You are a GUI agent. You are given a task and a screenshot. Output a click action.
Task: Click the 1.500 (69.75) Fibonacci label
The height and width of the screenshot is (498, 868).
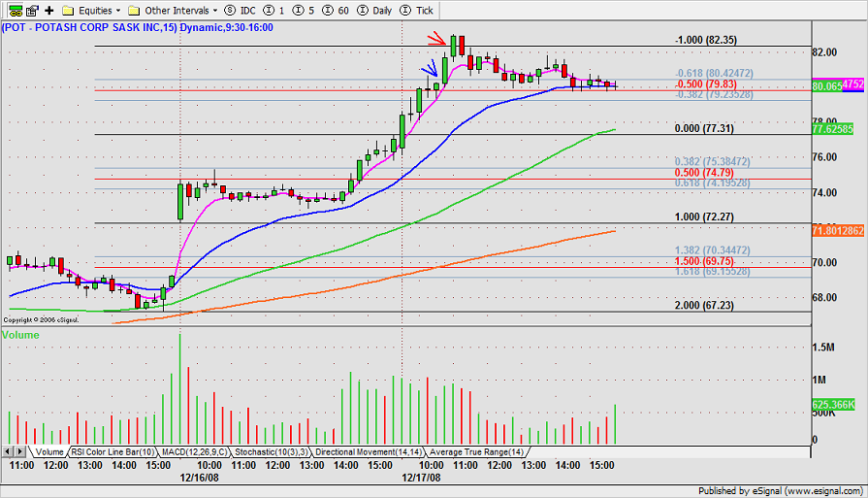pyautogui.click(x=704, y=261)
